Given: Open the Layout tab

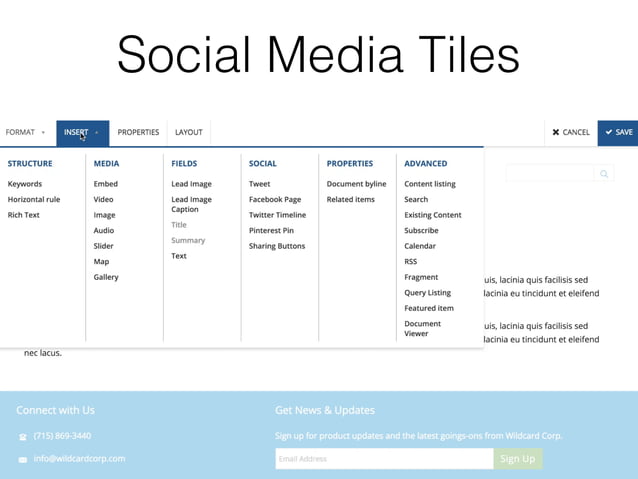Looking at the screenshot, I should [x=189, y=132].
